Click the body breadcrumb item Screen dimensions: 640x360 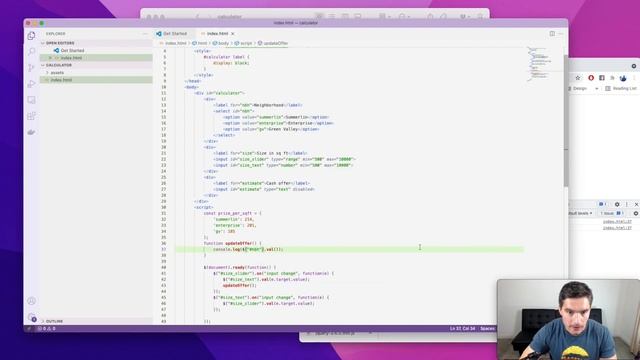click(221, 43)
